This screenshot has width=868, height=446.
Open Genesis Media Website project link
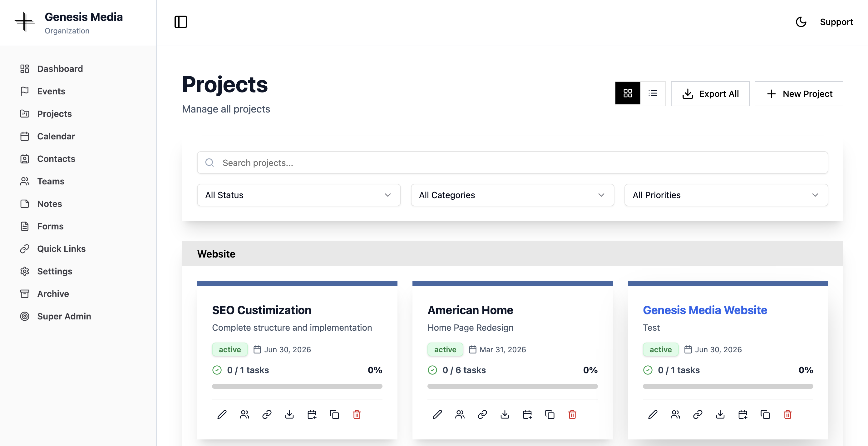tap(705, 310)
